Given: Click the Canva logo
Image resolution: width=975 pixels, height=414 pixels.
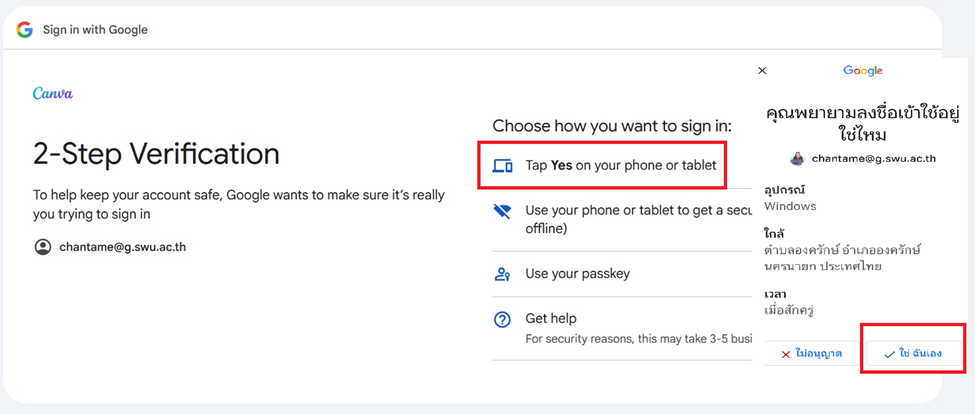Looking at the screenshot, I should [53, 93].
